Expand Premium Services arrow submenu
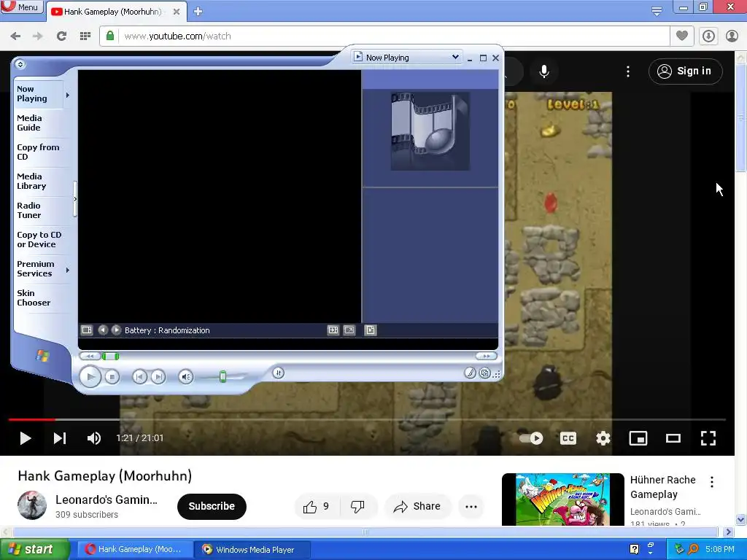Image resolution: width=747 pixels, height=560 pixels. pos(68,270)
